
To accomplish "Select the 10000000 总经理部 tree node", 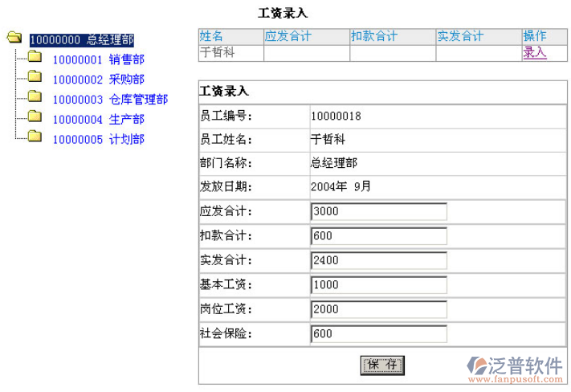I will (82, 39).
